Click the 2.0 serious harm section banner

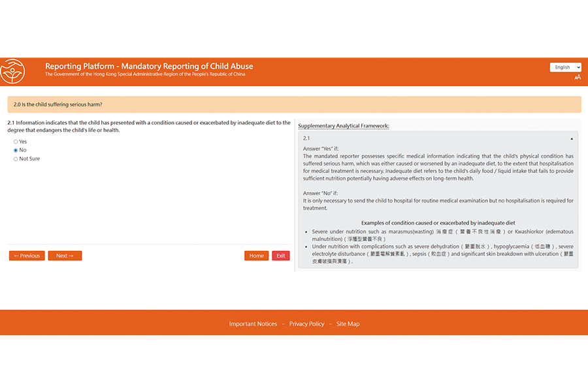pyautogui.click(x=293, y=105)
